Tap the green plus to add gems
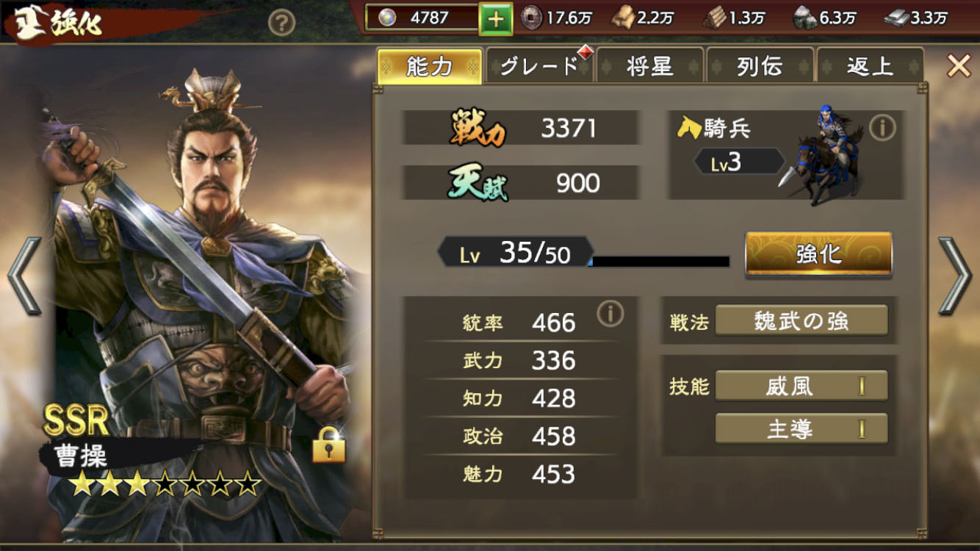 pyautogui.click(x=496, y=18)
